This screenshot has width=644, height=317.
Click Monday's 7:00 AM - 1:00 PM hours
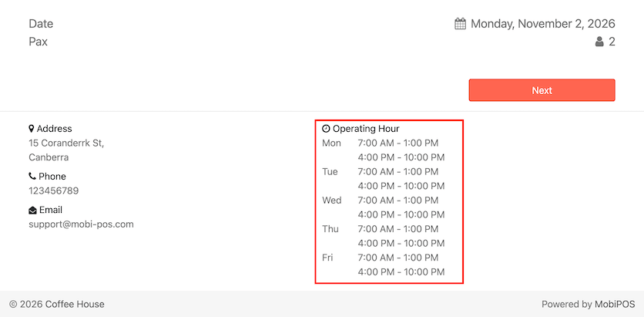point(398,143)
